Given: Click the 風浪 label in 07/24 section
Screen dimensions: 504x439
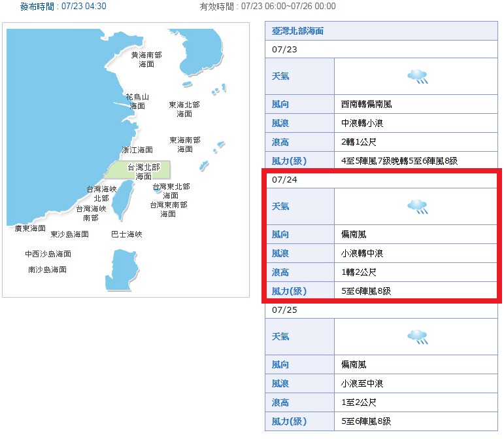Looking at the screenshot, I should pos(280,253).
